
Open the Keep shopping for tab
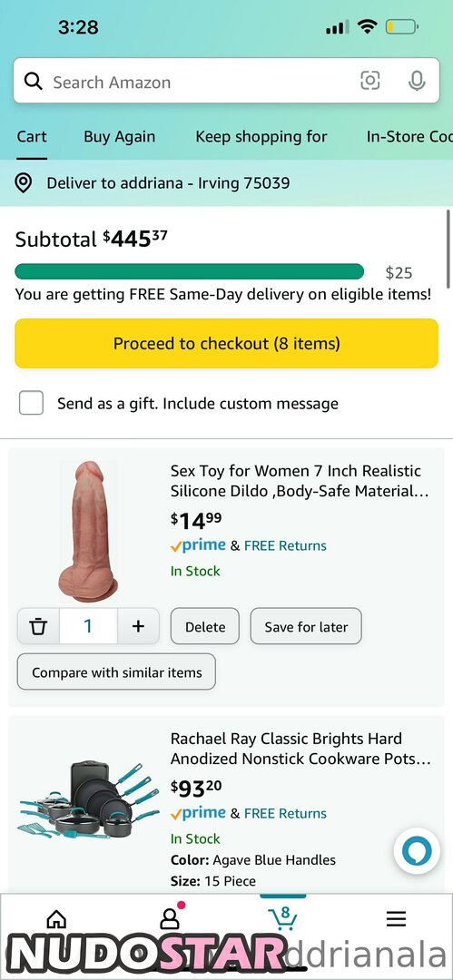point(261,136)
